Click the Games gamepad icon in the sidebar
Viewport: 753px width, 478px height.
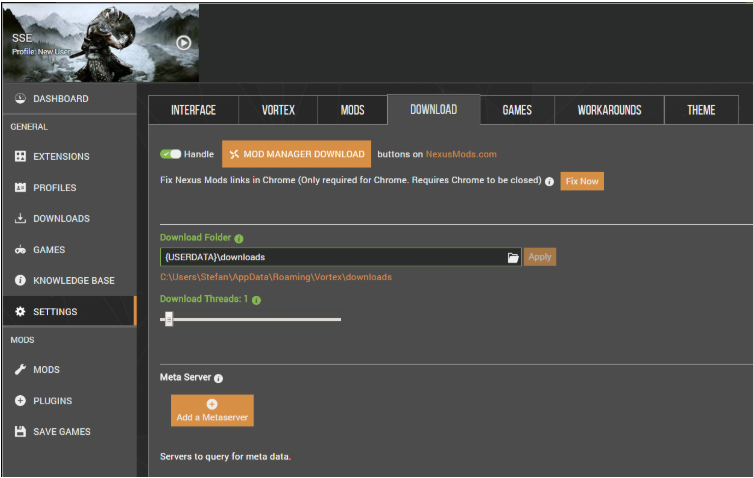[20, 249]
